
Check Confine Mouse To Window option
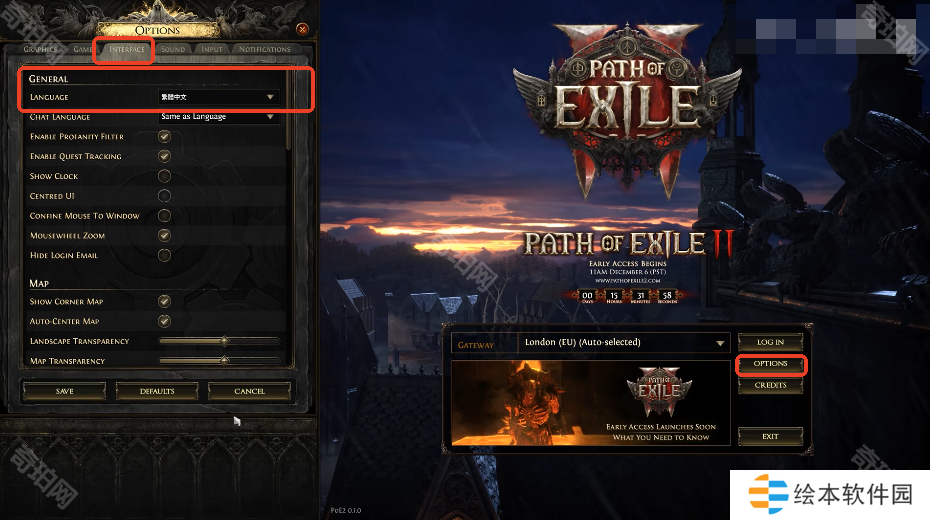tap(164, 216)
